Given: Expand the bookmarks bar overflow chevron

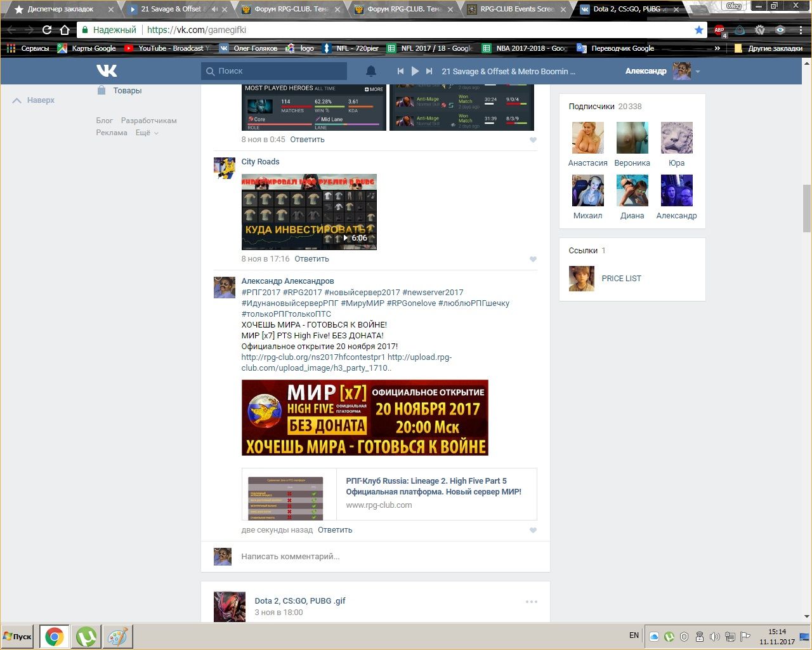Looking at the screenshot, I should coord(717,48).
